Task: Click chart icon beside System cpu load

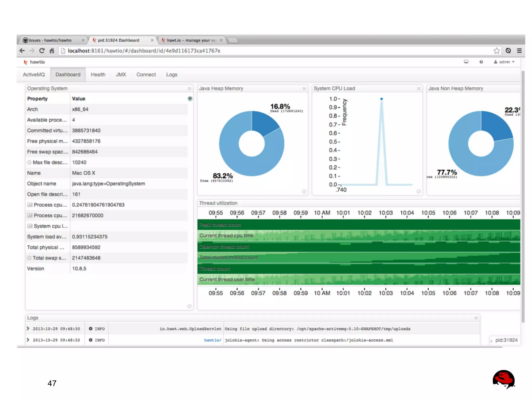Action: click(x=30, y=226)
